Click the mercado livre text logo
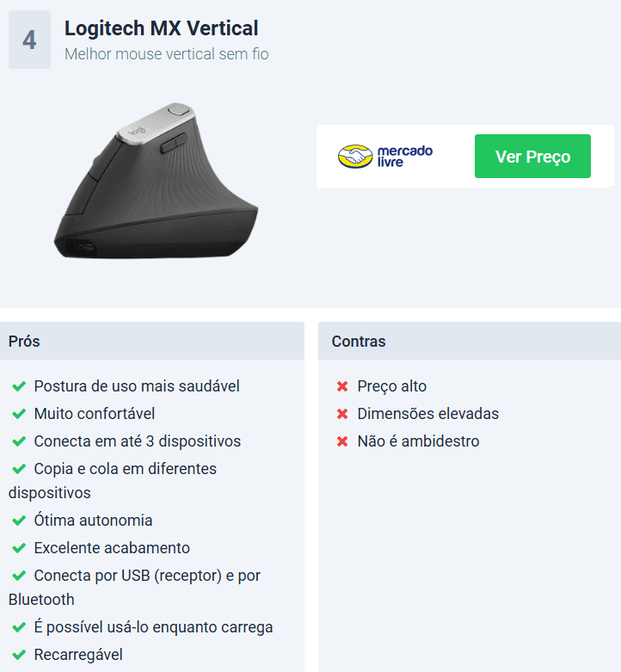This screenshot has height=672, width=621. click(x=405, y=157)
